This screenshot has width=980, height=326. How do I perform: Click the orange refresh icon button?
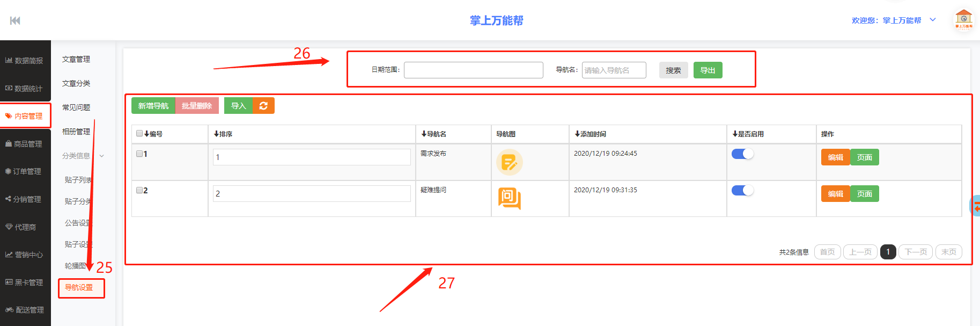tap(263, 106)
